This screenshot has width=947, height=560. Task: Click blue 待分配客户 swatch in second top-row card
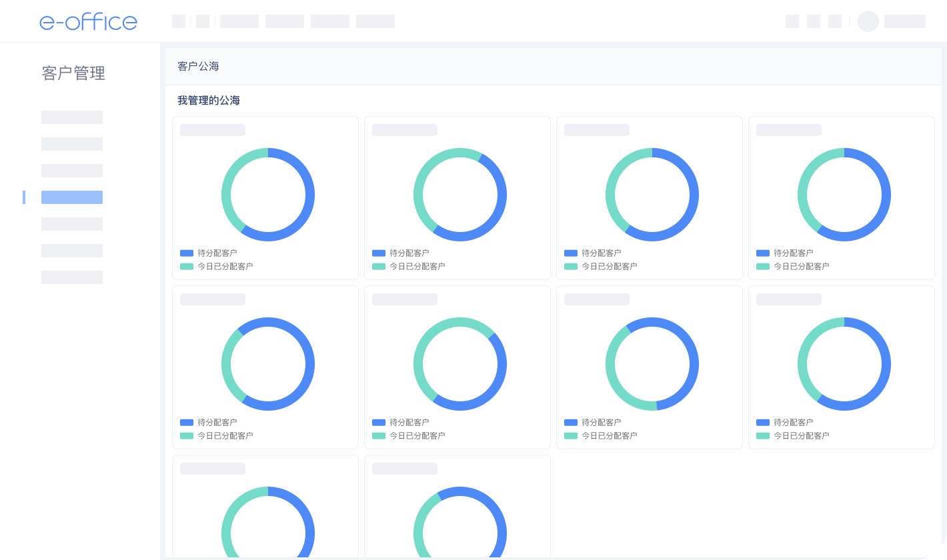point(379,253)
